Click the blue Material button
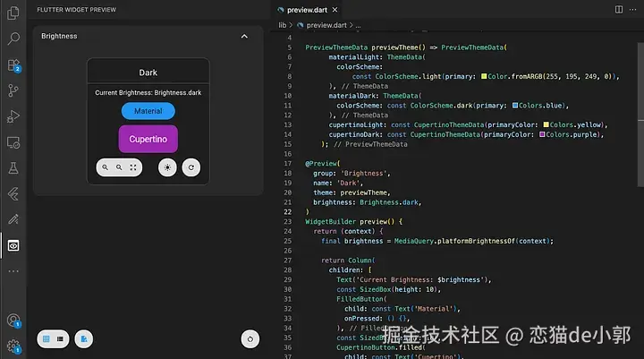Screen dimensions: 644x359 (148, 111)
